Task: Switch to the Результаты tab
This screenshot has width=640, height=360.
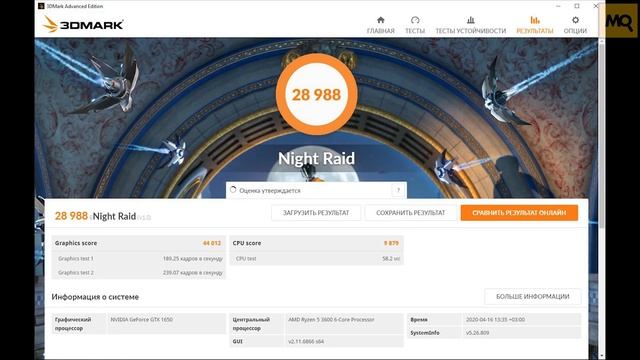Action: (x=535, y=25)
